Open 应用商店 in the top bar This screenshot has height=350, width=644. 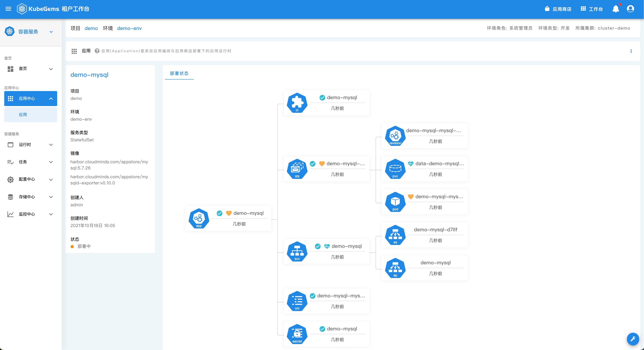coord(558,9)
